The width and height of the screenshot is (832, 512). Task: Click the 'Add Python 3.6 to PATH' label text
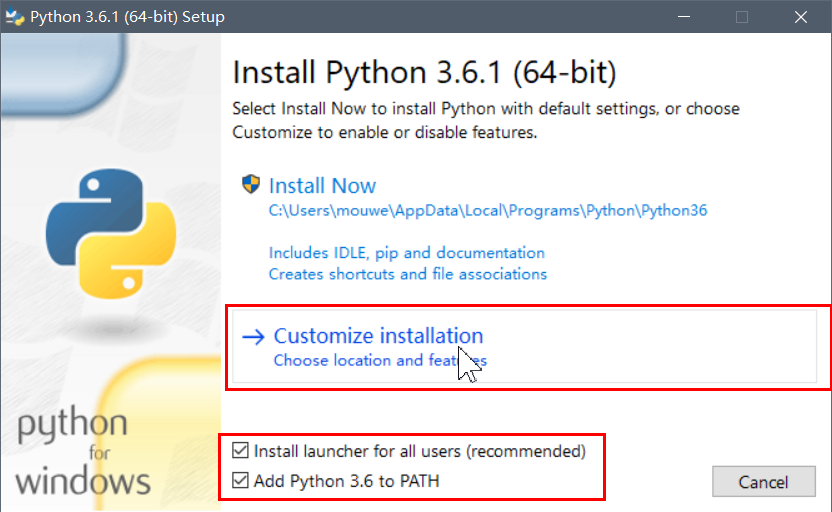(346, 481)
